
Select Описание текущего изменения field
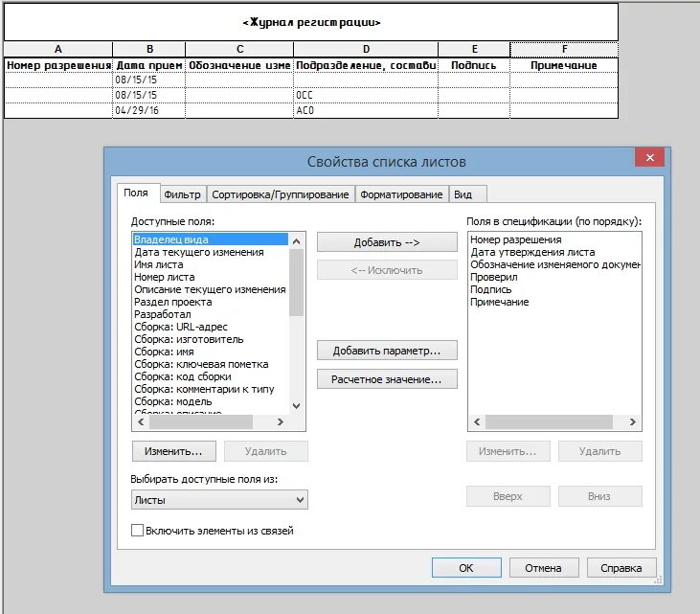tap(211, 289)
